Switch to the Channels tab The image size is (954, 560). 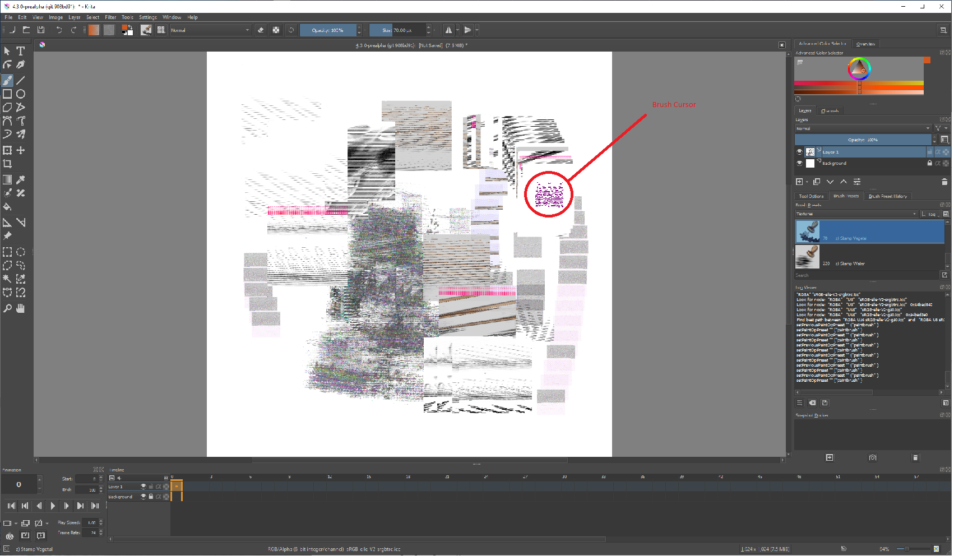[x=830, y=111]
